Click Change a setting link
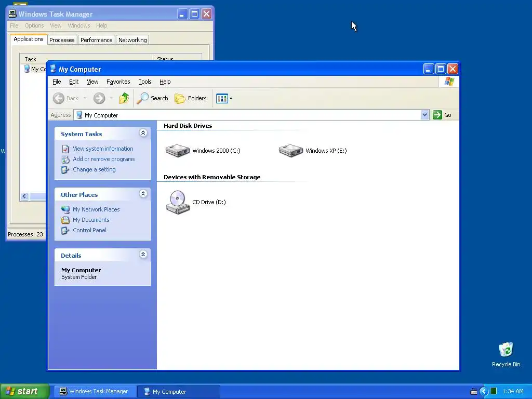 [94, 170]
